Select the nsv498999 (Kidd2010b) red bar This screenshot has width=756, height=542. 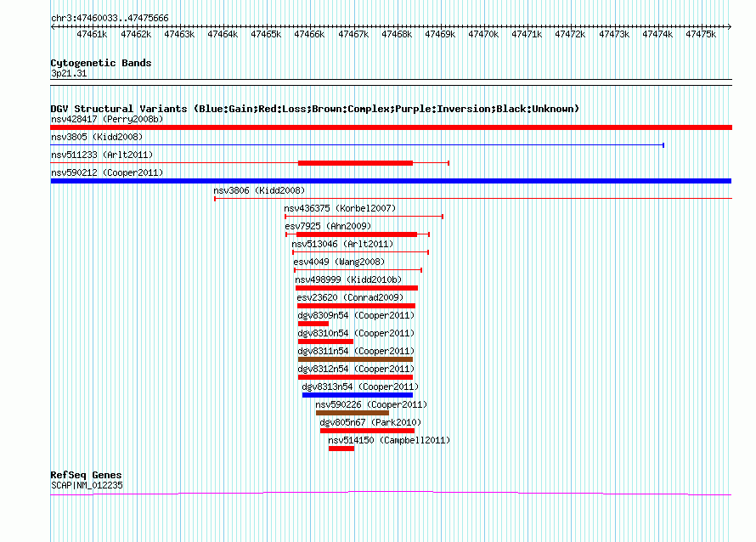coord(357,288)
